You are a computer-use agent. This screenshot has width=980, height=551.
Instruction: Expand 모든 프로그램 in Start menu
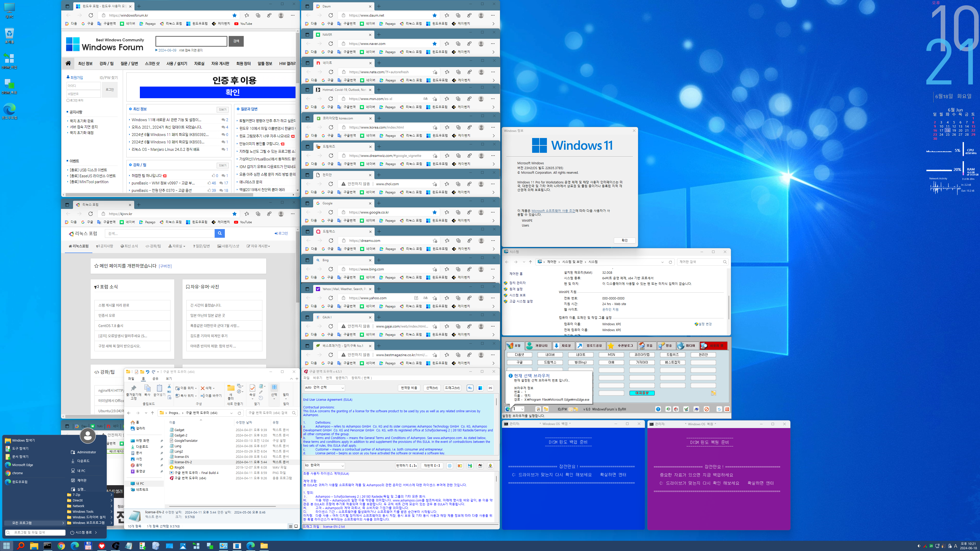[x=35, y=523]
